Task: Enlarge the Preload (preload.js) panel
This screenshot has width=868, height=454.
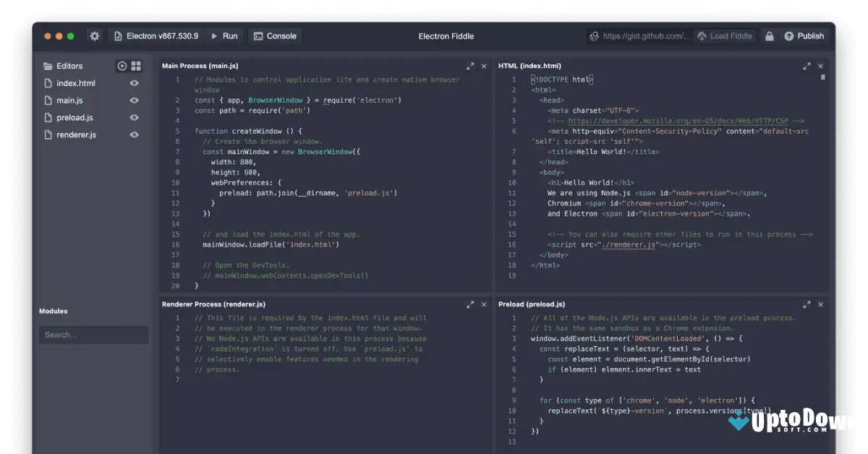Action: (807, 304)
